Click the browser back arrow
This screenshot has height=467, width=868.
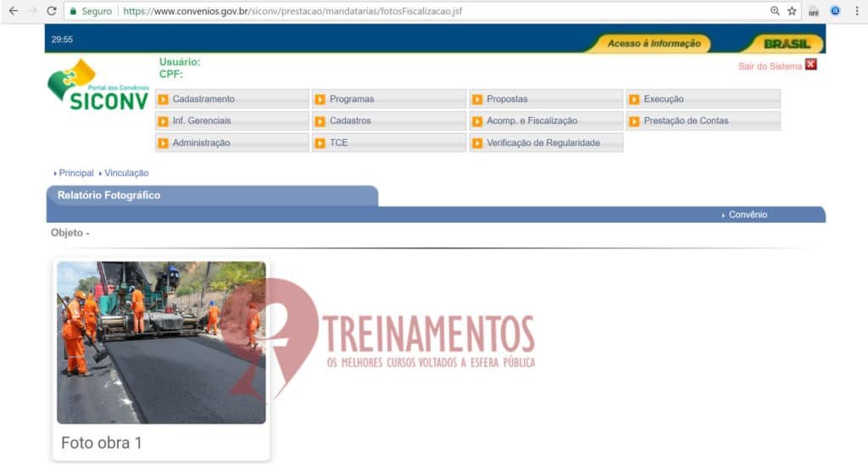[14, 11]
